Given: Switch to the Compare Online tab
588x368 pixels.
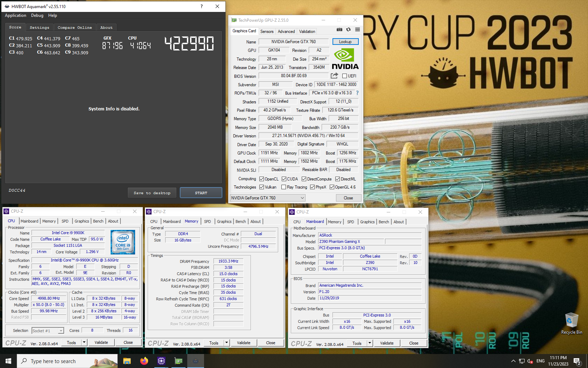Looking at the screenshot, I should pyautogui.click(x=75, y=27).
